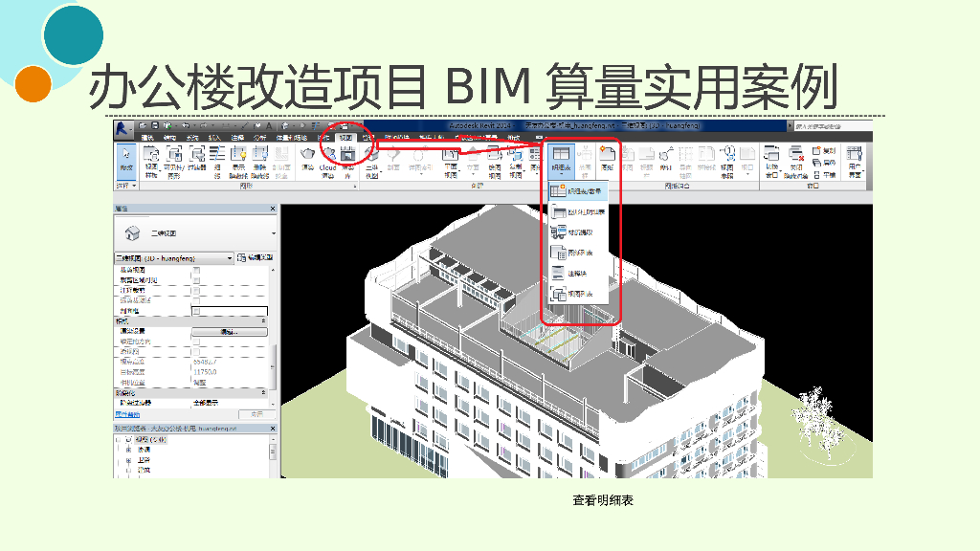Click the Revisions tool in ribbon
The height and width of the screenshot is (551, 980).
point(666,158)
